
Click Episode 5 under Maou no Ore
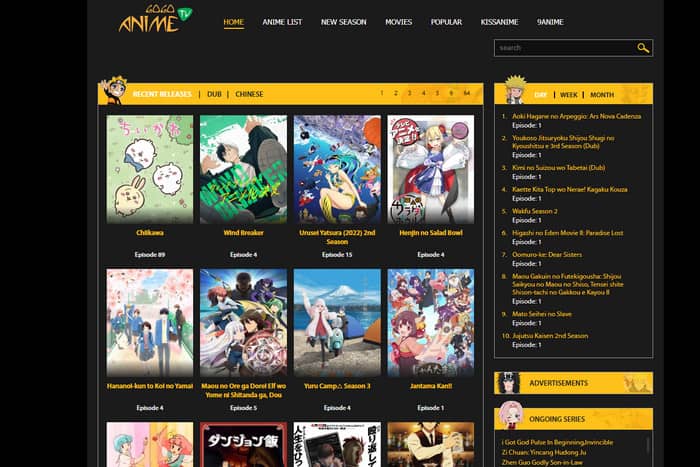coord(243,408)
